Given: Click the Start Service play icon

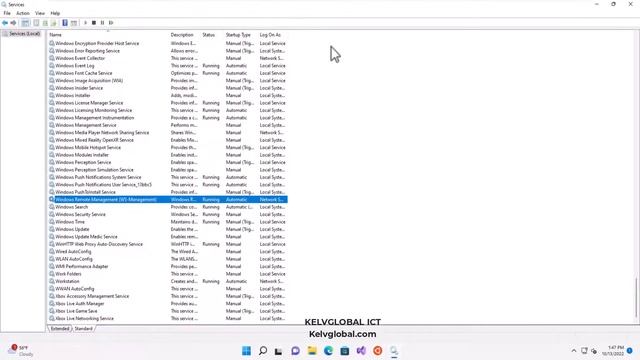Looking at the screenshot, I should (85, 23).
